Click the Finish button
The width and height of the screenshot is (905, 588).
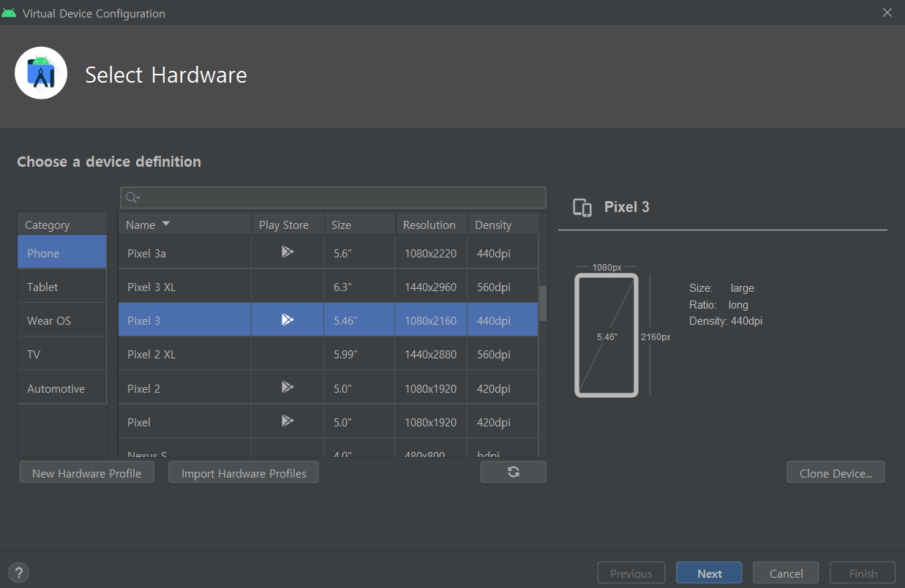point(863,573)
